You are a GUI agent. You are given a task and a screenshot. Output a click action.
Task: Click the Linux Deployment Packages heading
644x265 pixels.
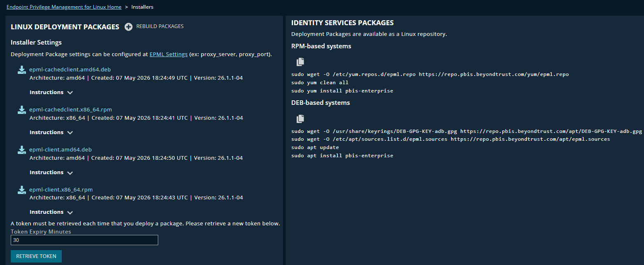[x=65, y=27]
